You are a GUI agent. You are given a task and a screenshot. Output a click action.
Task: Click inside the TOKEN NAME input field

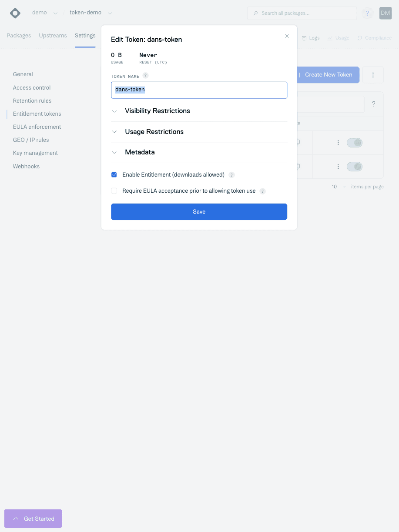pos(199,90)
